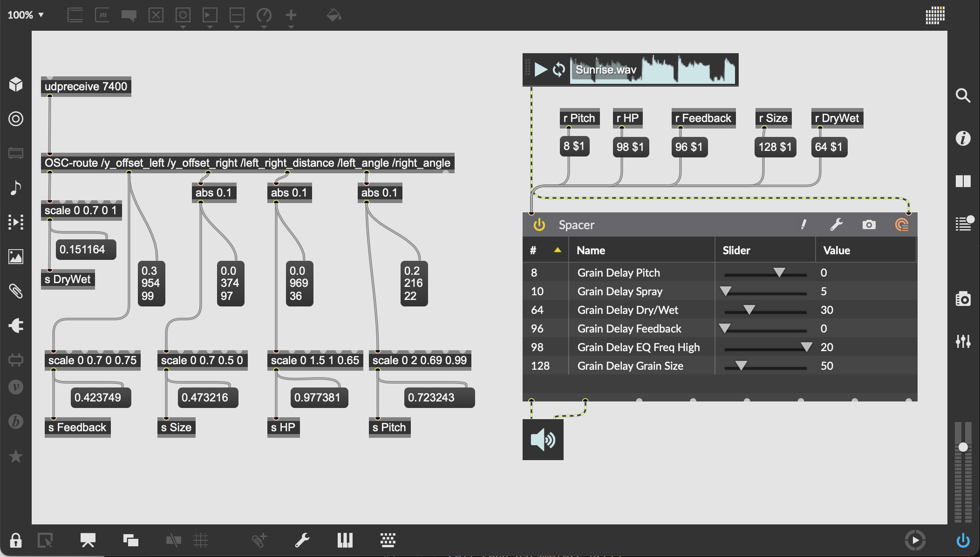Image resolution: width=980 pixels, height=557 pixels.
Task: Open the inspector info icon in right sidebar
Action: 963,138
